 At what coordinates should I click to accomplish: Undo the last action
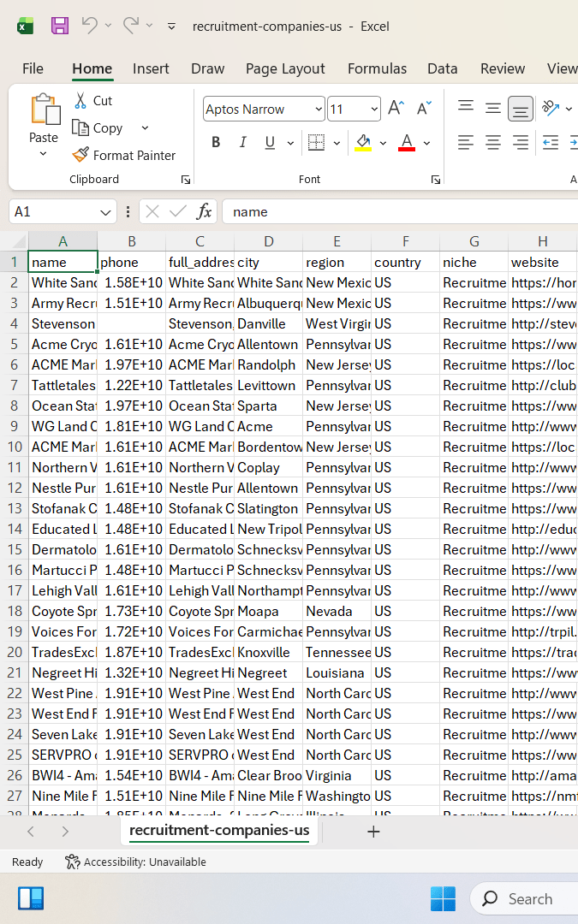pyautogui.click(x=89, y=26)
